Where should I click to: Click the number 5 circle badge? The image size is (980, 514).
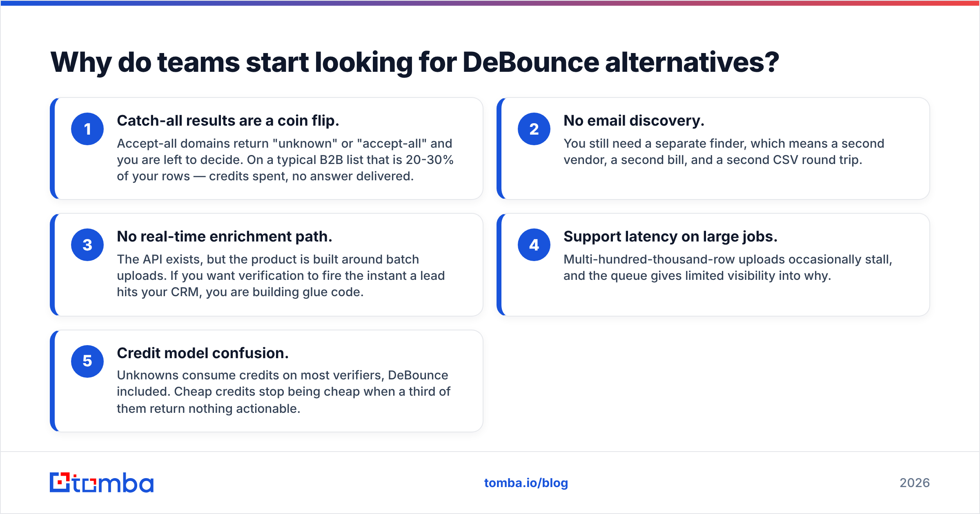[x=87, y=361]
